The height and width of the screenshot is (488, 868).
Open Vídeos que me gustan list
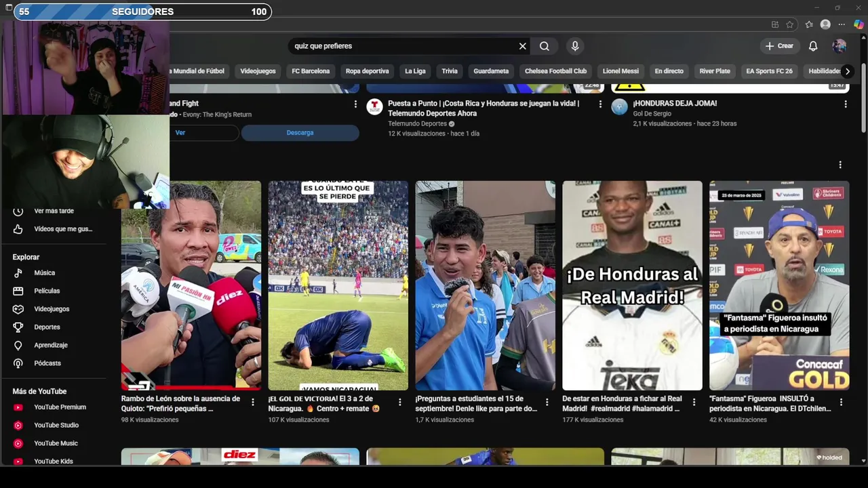54,229
